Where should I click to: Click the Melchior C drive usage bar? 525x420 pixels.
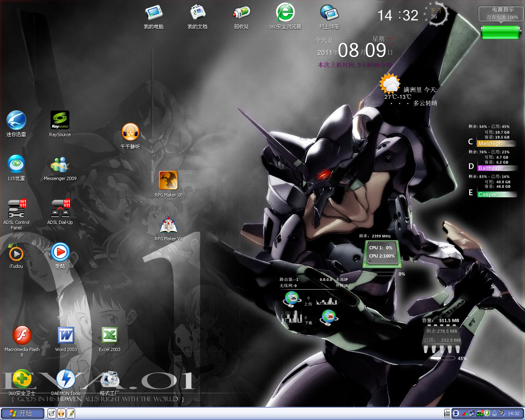click(496, 144)
